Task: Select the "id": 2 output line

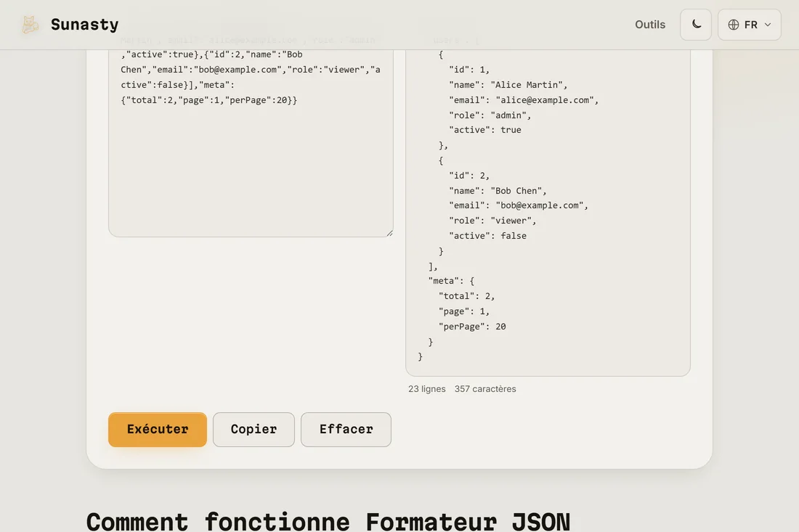Action: click(469, 176)
